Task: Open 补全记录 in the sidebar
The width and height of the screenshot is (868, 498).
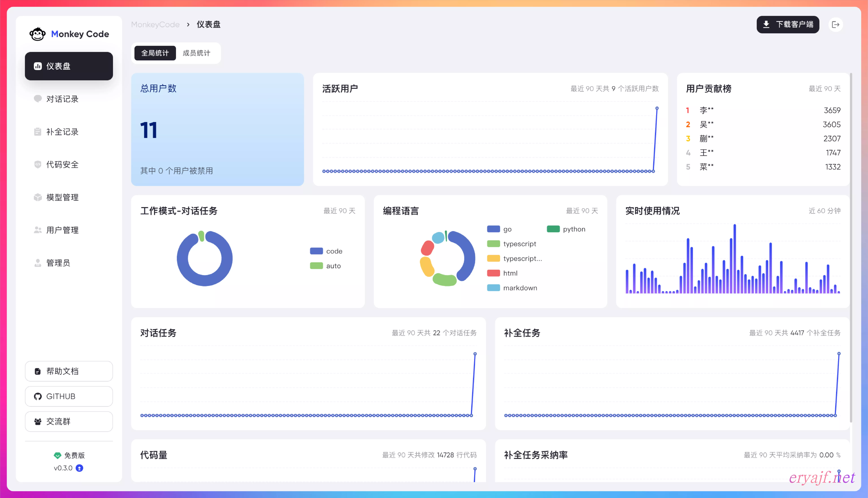Action: click(x=69, y=132)
